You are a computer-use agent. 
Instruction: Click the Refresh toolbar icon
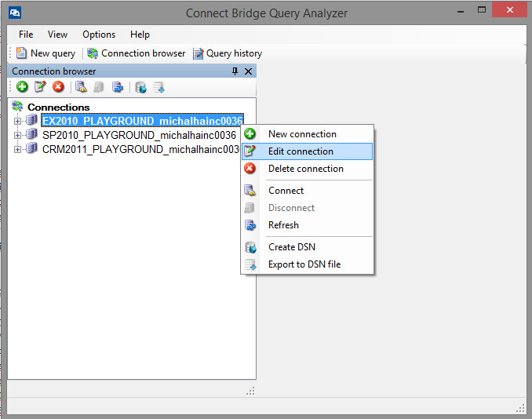click(x=118, y=87)
